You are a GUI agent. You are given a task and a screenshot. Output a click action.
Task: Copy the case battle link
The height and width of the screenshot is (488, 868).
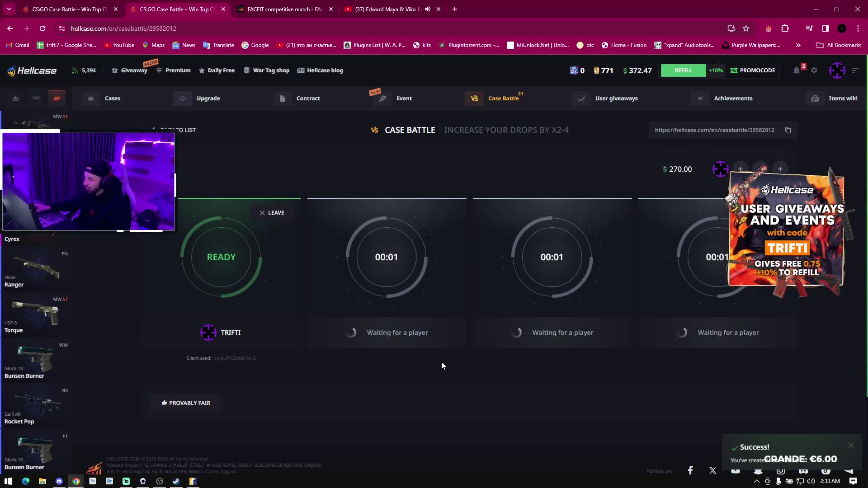click(x=788, y=130)
